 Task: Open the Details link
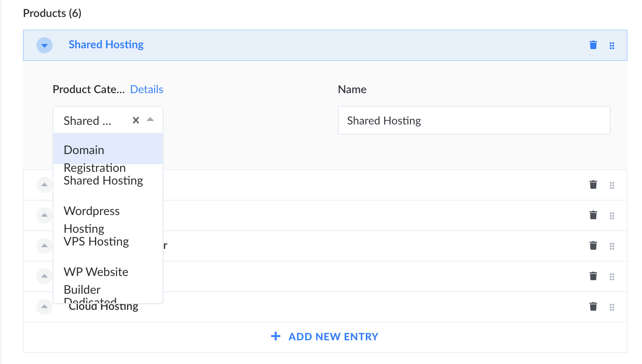coord(147,89)
